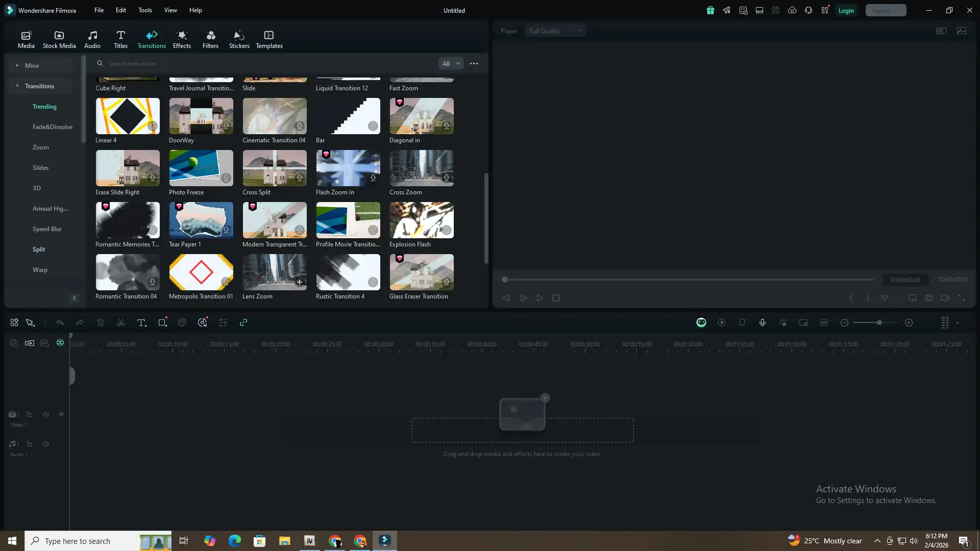This screenshot has height=551, width=980.
Task: Select the Fade&Dissolve category
Action: pyautogui.click(x=53, y=127)
